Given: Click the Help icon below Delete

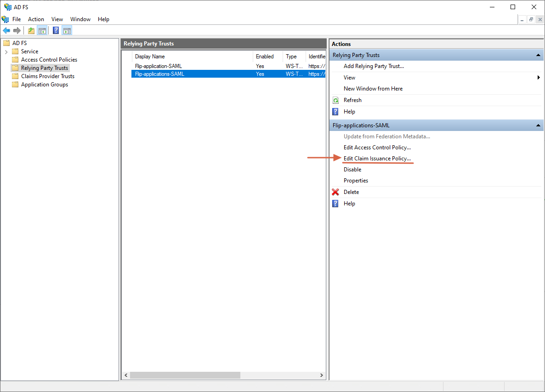Looking at the screenshot, I should click(x=335, y=204).
